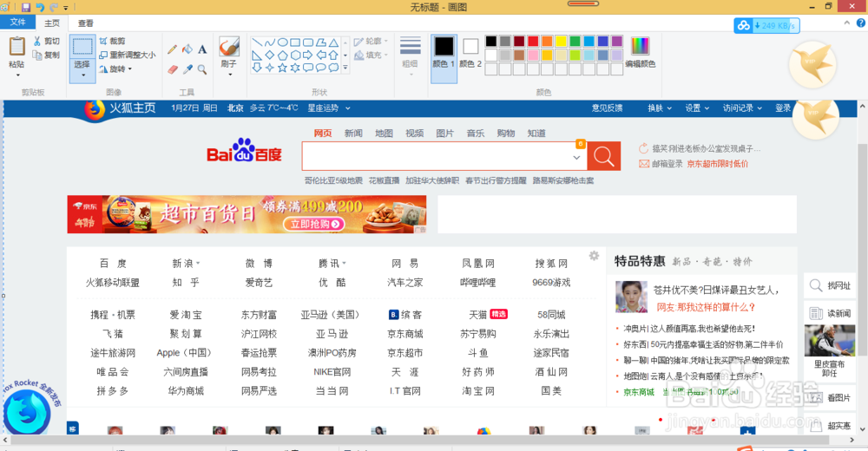
Task: Click the vertical scrollbar down arrow
Action: 863,429
